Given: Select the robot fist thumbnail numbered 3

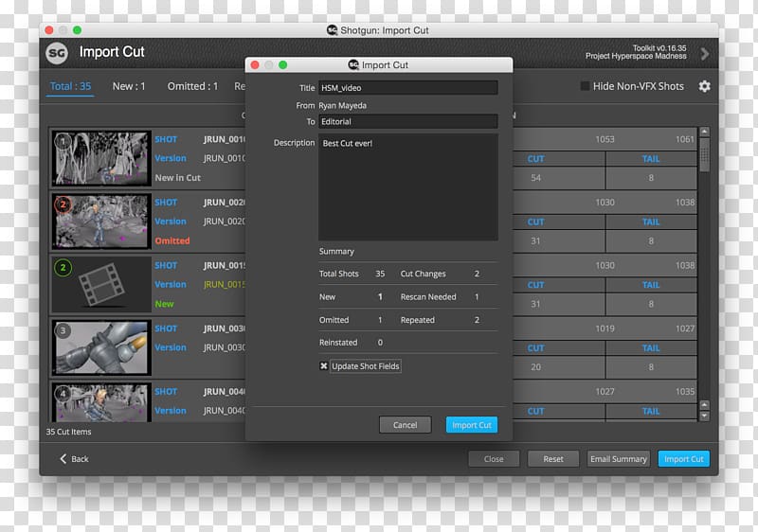Looking at the screenshot, I should tap(101, 347).
